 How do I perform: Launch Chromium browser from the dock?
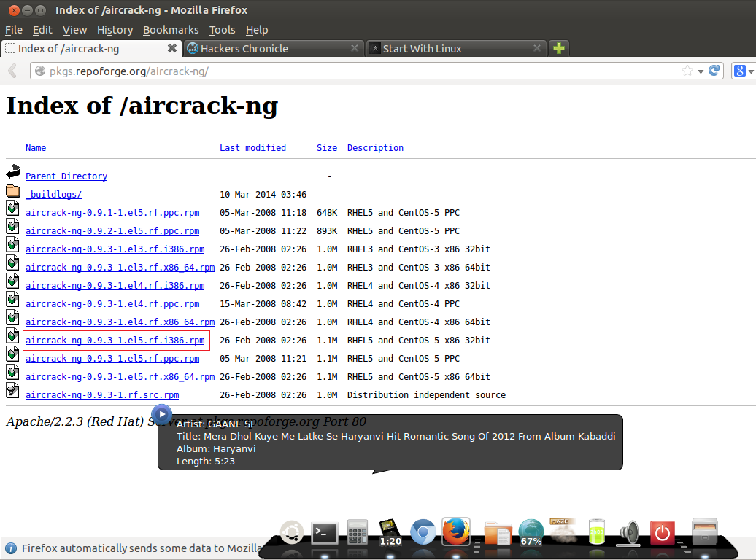[x=423, y=532]
